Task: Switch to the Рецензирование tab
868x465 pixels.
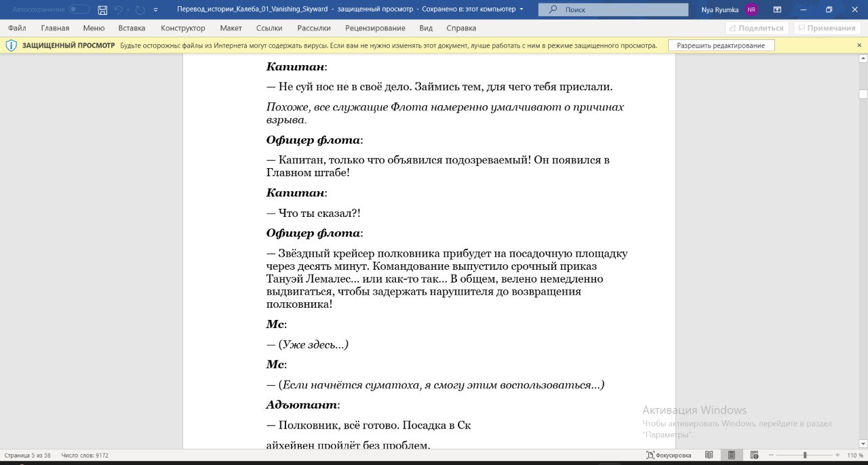Action: point(375,28)
